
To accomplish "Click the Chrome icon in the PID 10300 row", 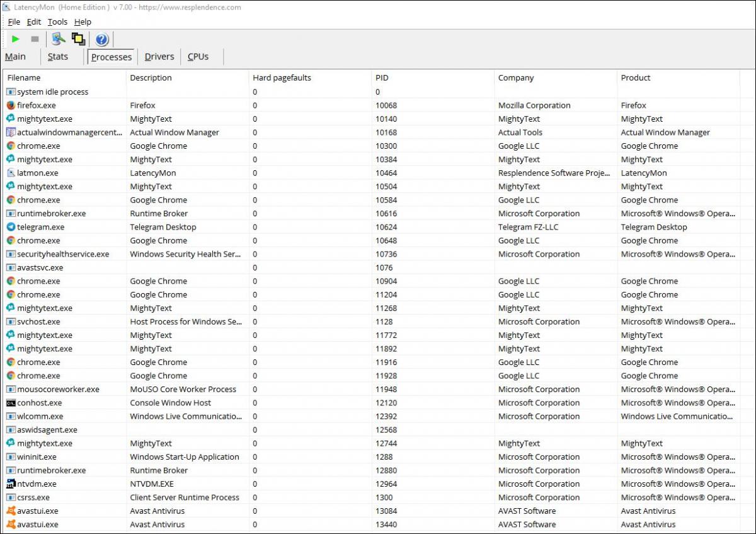I will click(11, 146).
